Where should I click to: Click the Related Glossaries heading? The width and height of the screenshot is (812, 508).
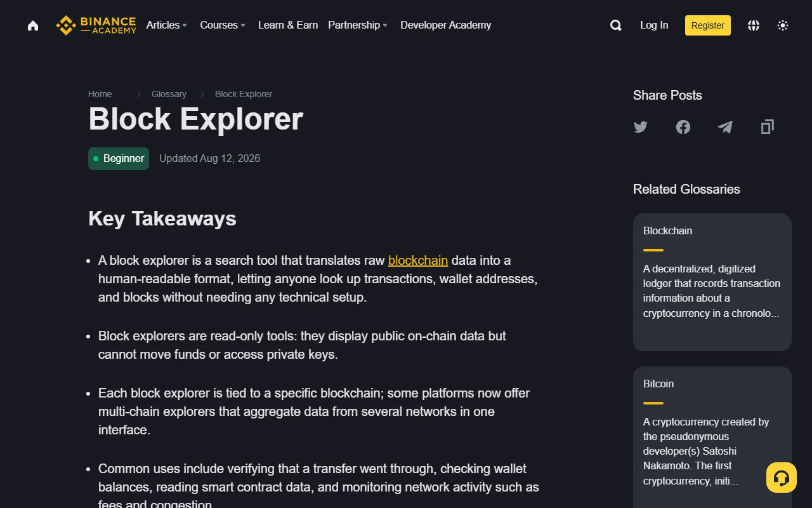tap(686, 189)
